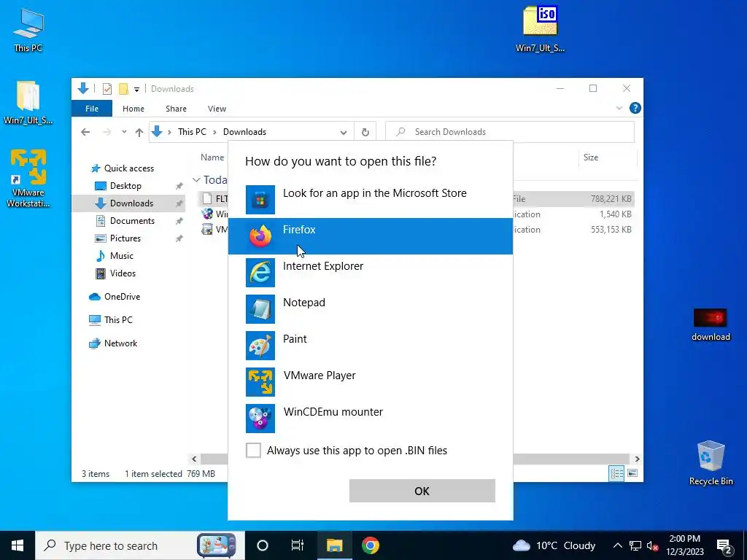Select the download thumbnail on desktop

click(711, 324)
